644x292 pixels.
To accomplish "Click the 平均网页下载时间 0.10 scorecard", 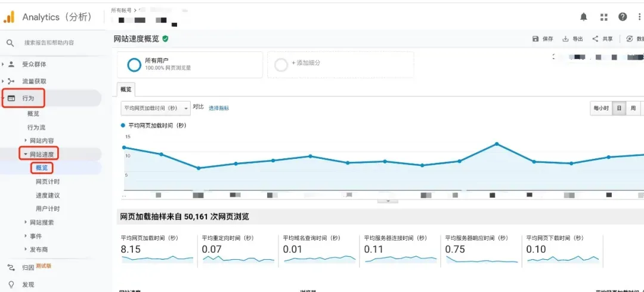I will pyautogui.click(x=563, y=250).
